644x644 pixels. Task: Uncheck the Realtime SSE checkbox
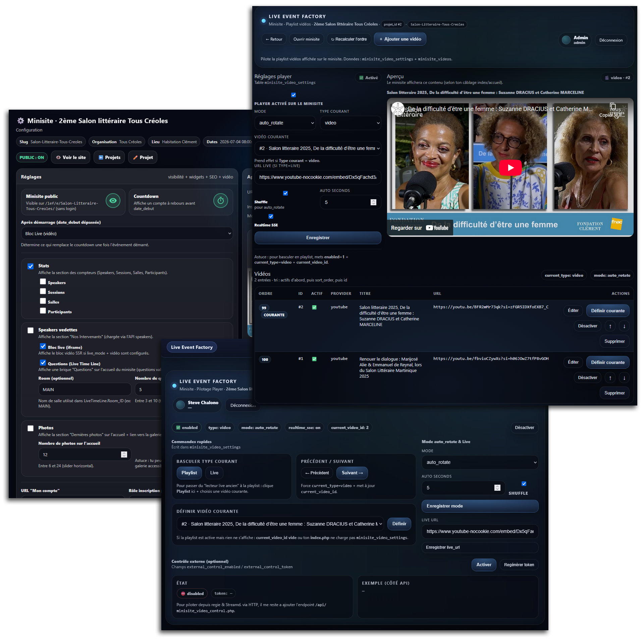point(271,216)
